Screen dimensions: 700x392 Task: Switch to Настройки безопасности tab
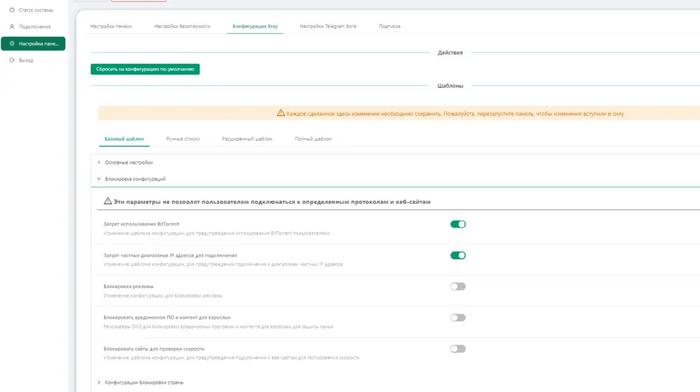coord(182,26)
